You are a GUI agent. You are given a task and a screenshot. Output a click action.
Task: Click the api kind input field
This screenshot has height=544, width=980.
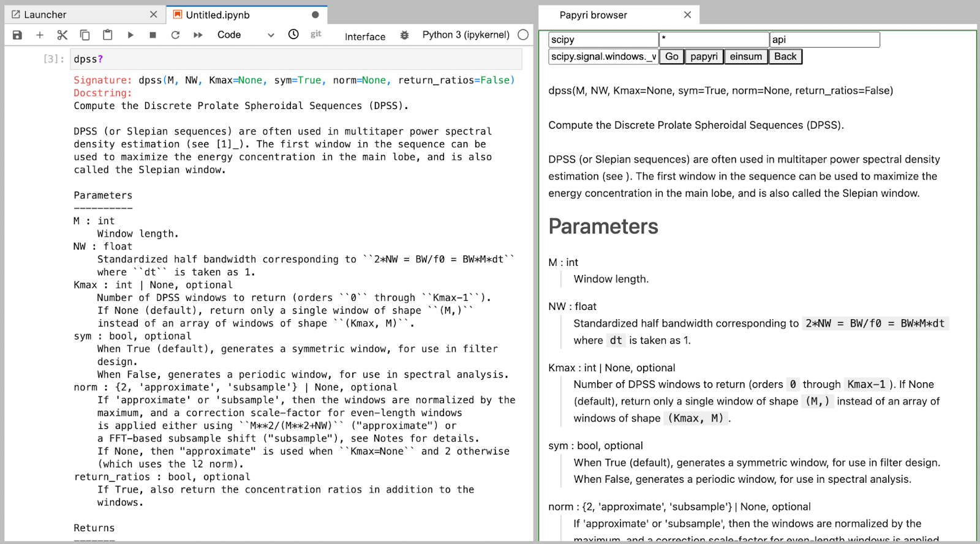(x=825, y=40)
